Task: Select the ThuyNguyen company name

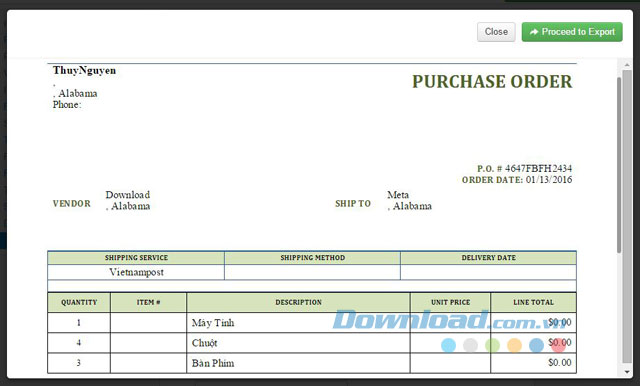Action: pos(84,70)
